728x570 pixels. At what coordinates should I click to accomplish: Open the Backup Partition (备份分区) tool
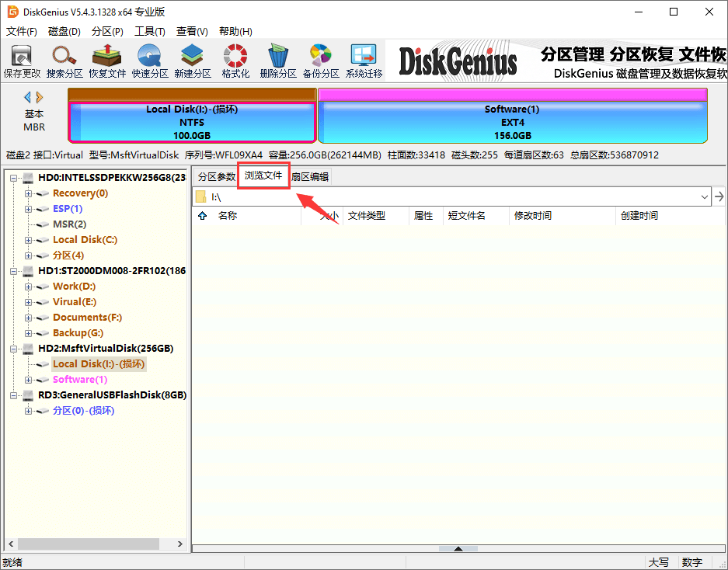coord(321,61)
